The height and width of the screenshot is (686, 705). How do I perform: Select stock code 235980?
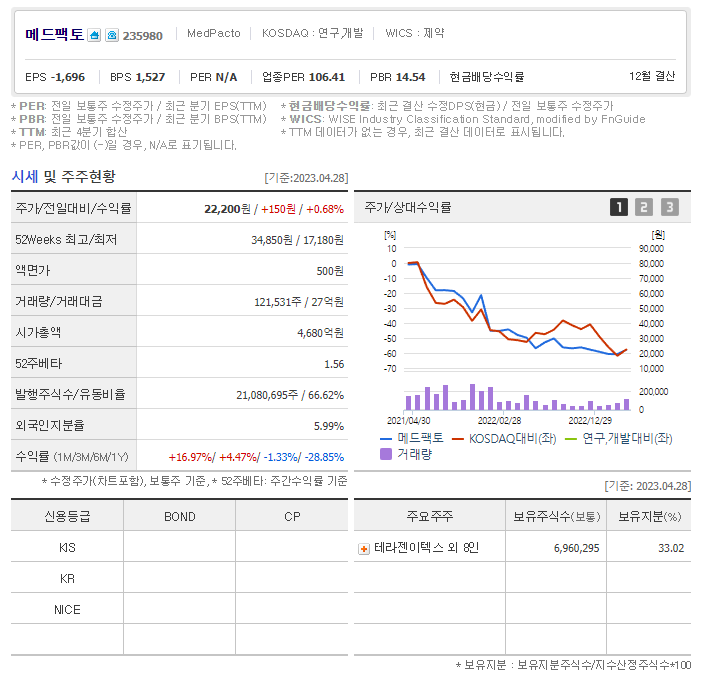[x=143, y=36]
